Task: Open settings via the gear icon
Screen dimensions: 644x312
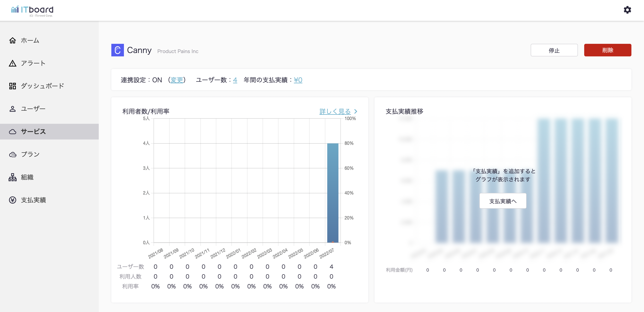Action: 627,10
